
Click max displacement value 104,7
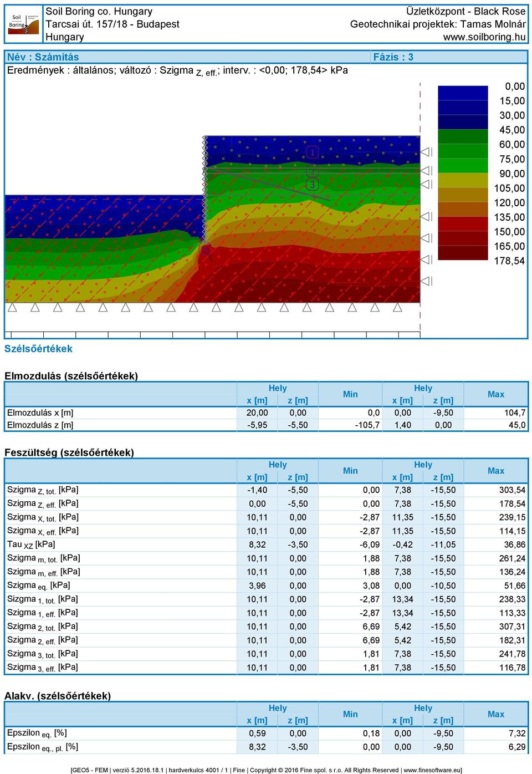[x=515, y=413]
